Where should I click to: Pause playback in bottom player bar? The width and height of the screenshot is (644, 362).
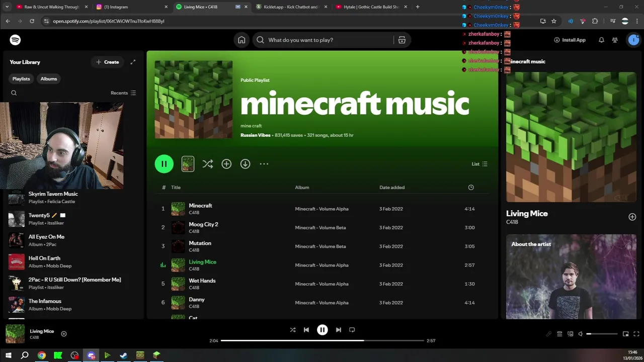(x=322, y=330)
